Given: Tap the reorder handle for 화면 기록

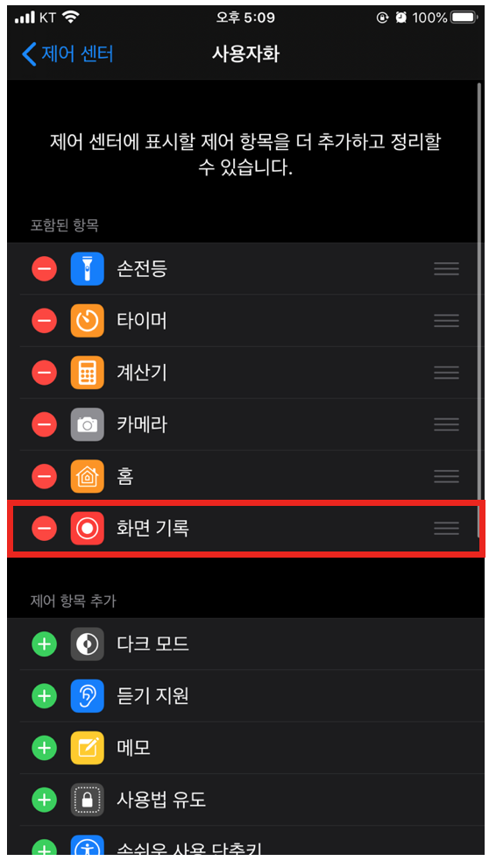Looking at the screenshot, I should tap(446, 528).
